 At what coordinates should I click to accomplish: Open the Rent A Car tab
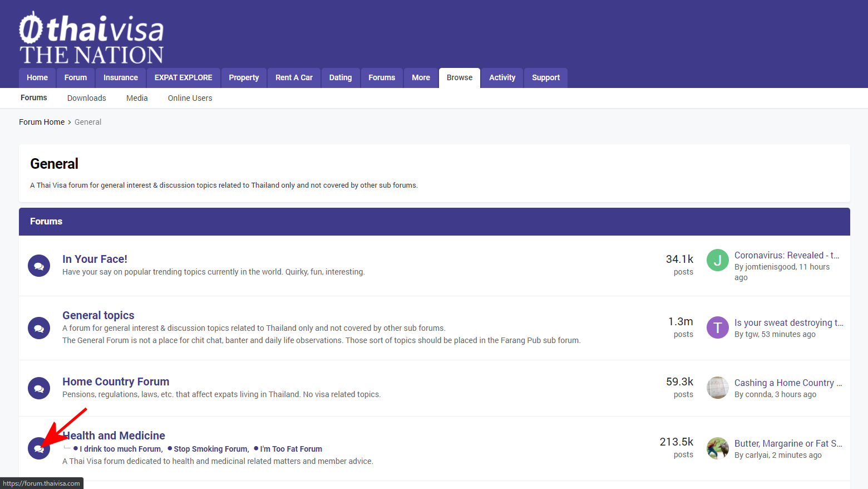click(x=294, y=78)
